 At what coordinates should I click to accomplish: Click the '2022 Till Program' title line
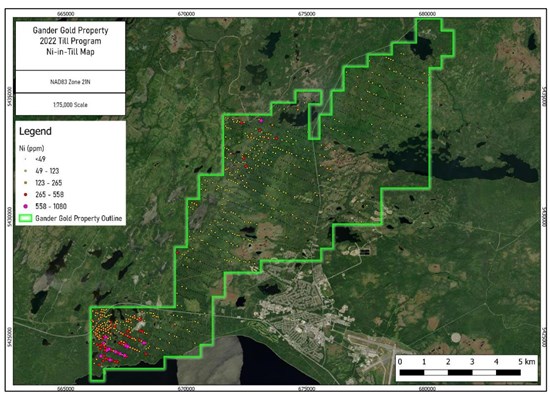point(71,41)
